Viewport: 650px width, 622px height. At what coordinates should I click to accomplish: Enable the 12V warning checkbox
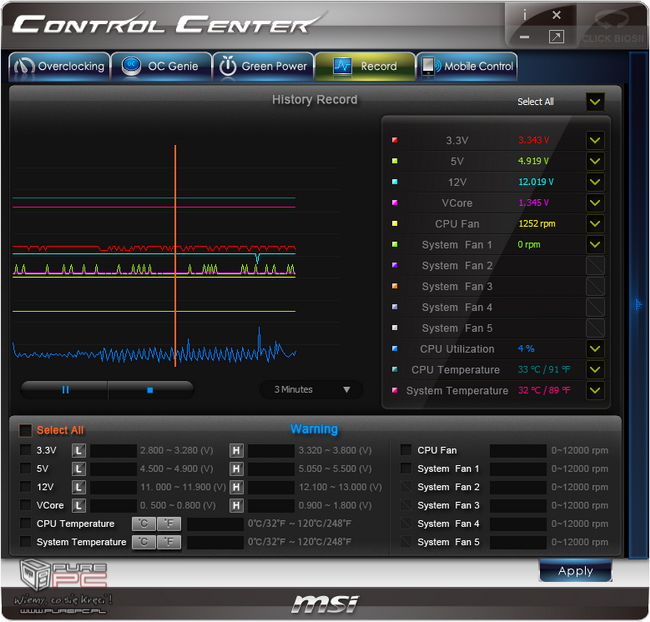(26, 486)
